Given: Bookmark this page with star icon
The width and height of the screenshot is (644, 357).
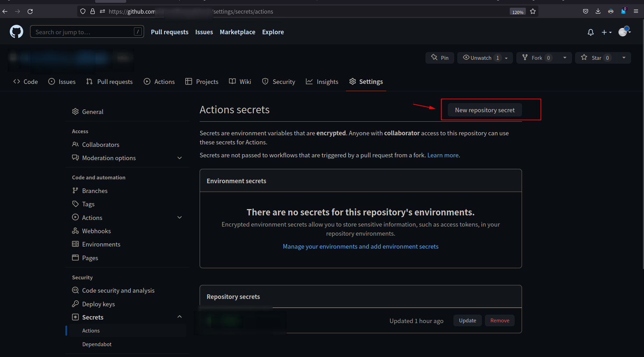Looking at the screenshot, I should tap(533, 12).
